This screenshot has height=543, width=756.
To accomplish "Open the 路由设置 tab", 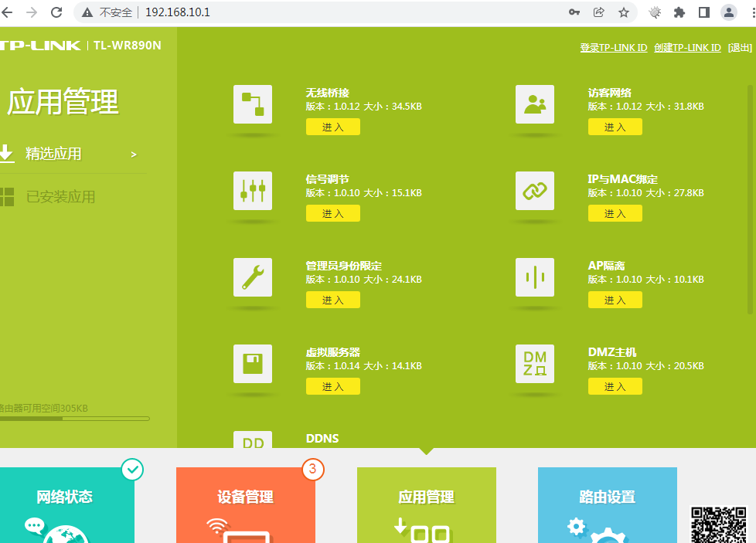I will pyautogui.click(x=608, y=497).
